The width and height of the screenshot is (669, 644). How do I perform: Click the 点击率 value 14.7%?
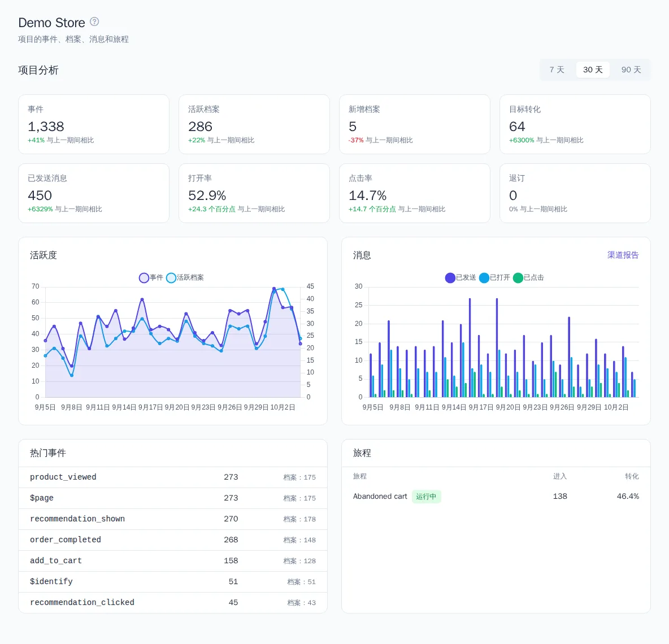pyautogui.click(x=367, y=196)
